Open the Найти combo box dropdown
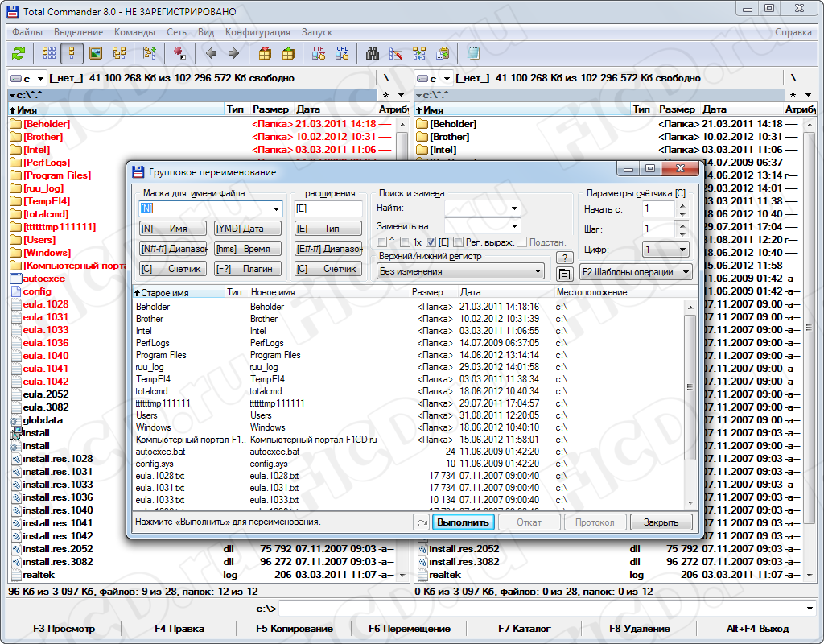Screen dimensions: 824x644 tap(514, 208)
